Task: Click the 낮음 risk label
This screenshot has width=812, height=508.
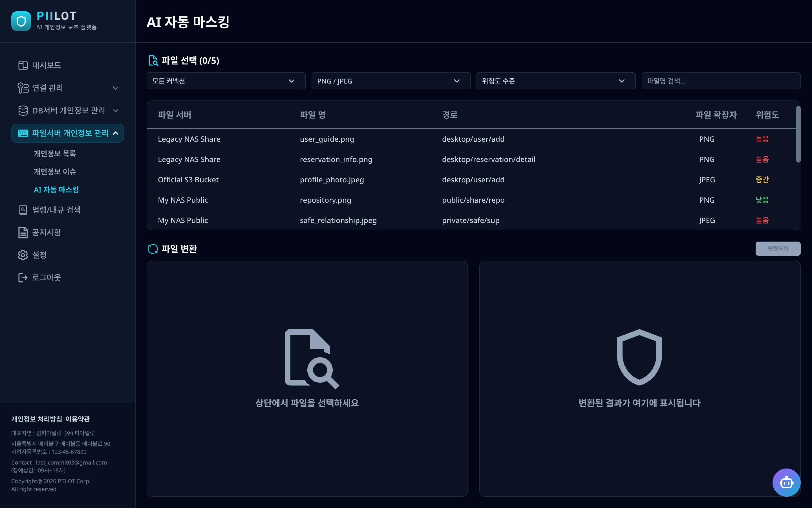Action: click(x=762, y=200)
